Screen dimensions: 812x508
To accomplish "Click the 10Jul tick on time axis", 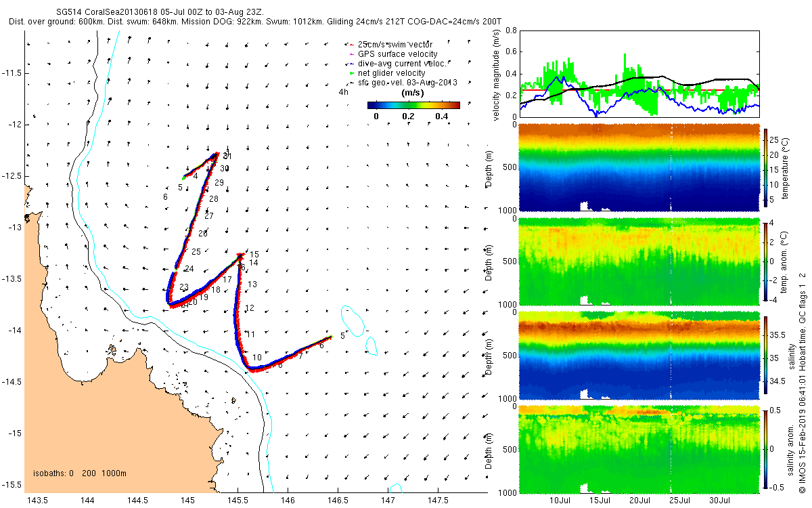I will [x=562, y=500].
